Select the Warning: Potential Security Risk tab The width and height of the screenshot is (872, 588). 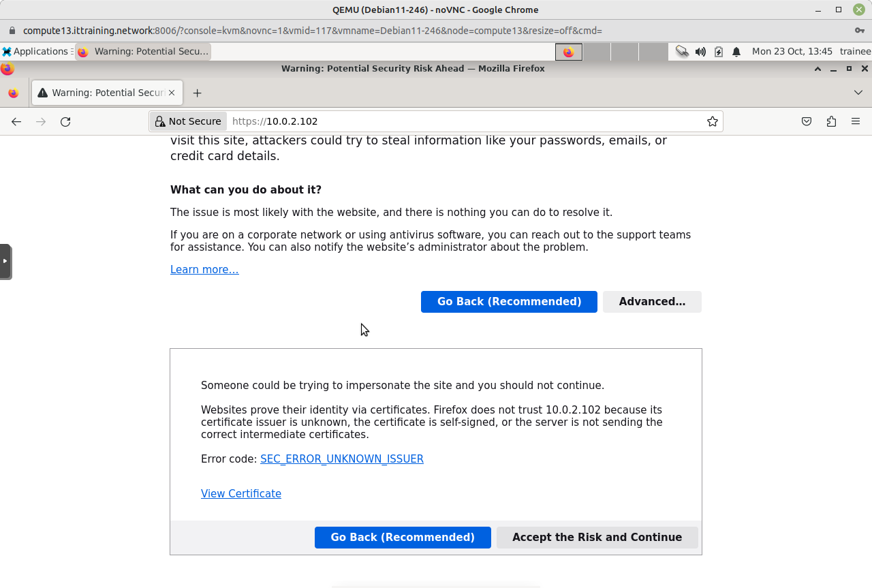point(107,93)
